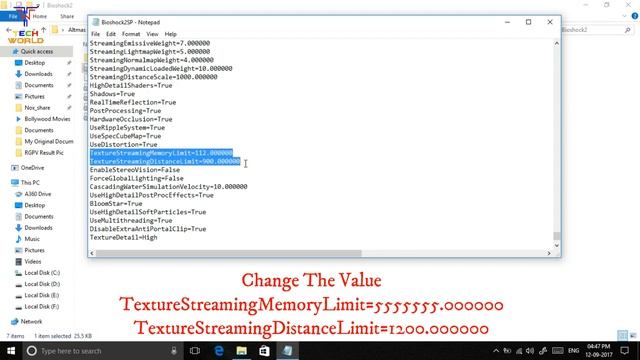Screen dimensions: 640x360
Task: Open the Windows Start menu
Action: pos(11,351)
